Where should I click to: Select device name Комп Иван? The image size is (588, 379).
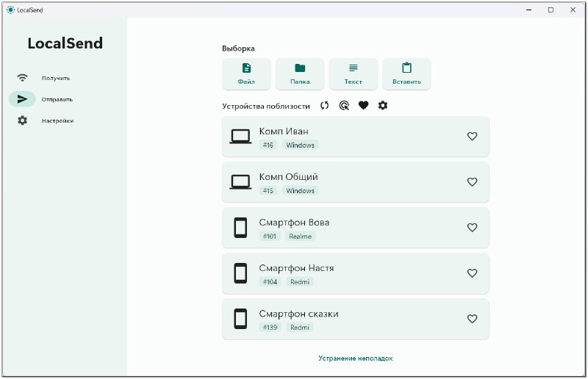pos(284,131)
